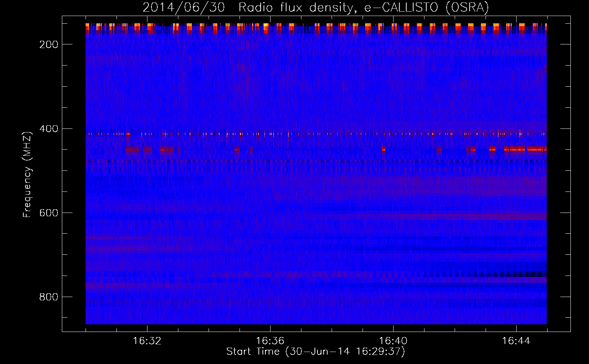Click the 16:36 time tick label

pos(270,341)
